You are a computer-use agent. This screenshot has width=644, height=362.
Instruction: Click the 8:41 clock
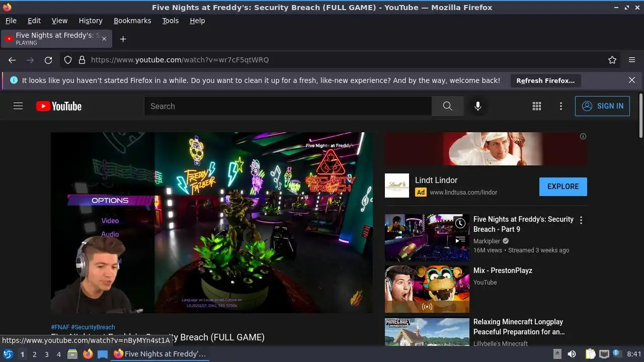pos(634,354)
